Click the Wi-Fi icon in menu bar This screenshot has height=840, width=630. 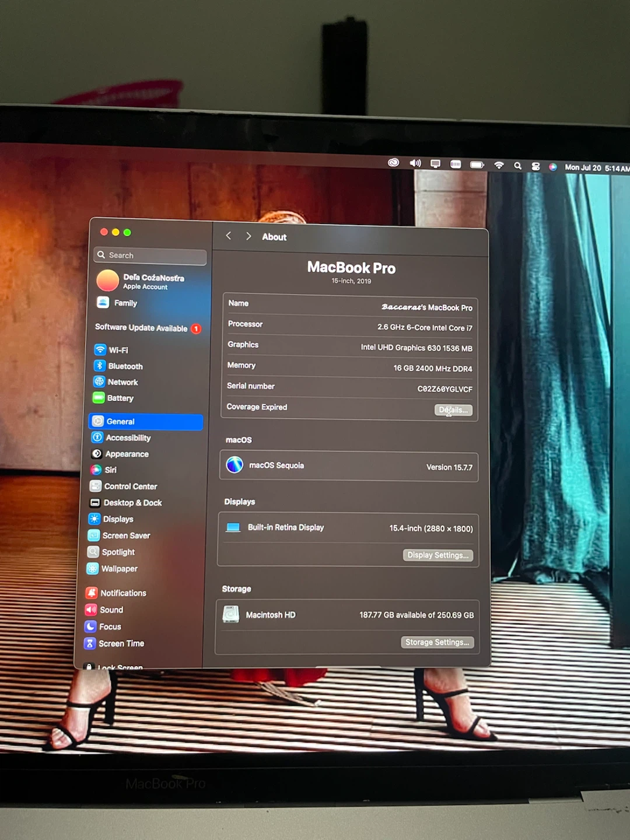coord(499,165)
